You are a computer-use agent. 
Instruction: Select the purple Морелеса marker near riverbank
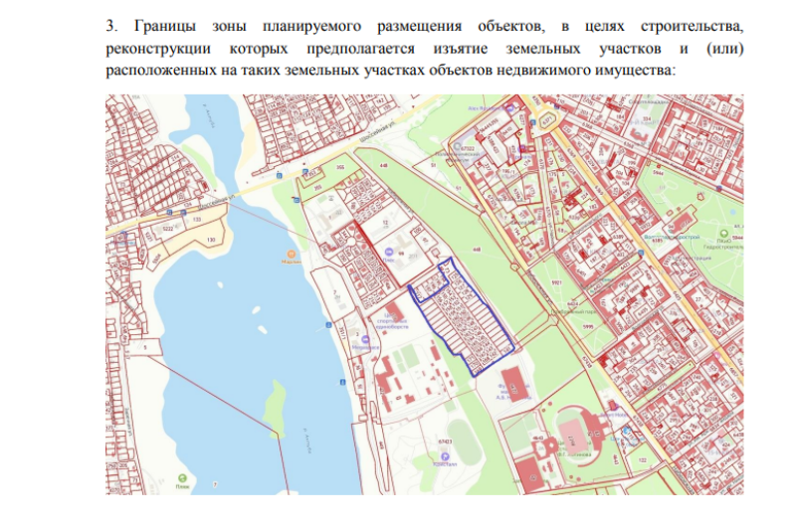point(365,339)
